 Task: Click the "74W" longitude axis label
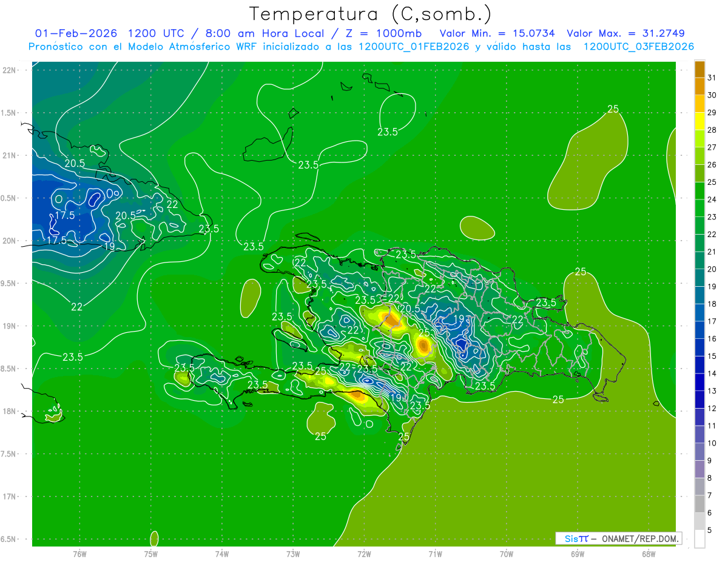(222, 554)
